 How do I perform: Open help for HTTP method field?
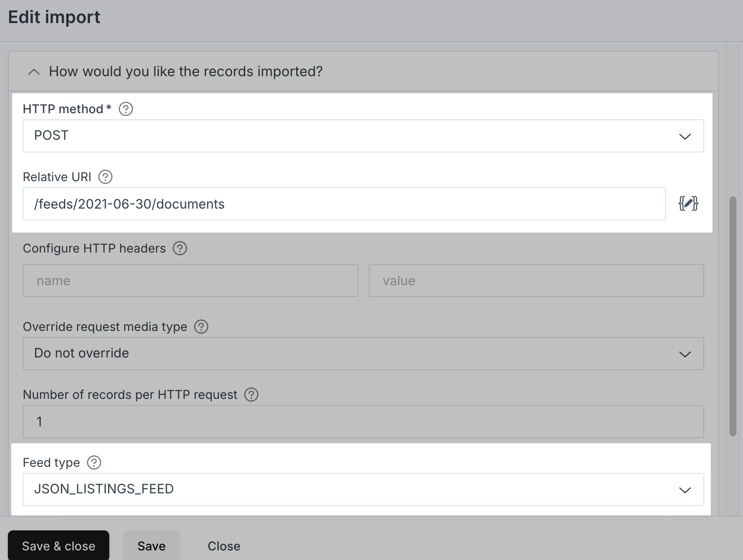click(126, 109)
